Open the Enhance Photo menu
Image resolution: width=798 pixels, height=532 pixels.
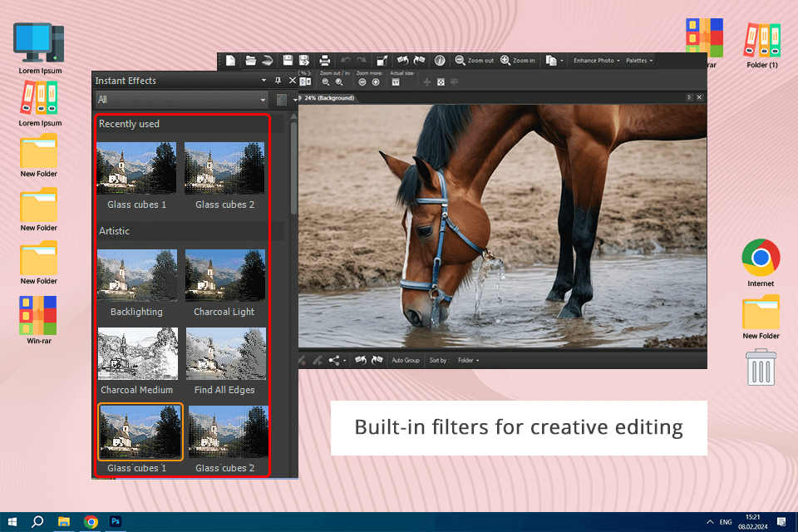click(597, 60)
